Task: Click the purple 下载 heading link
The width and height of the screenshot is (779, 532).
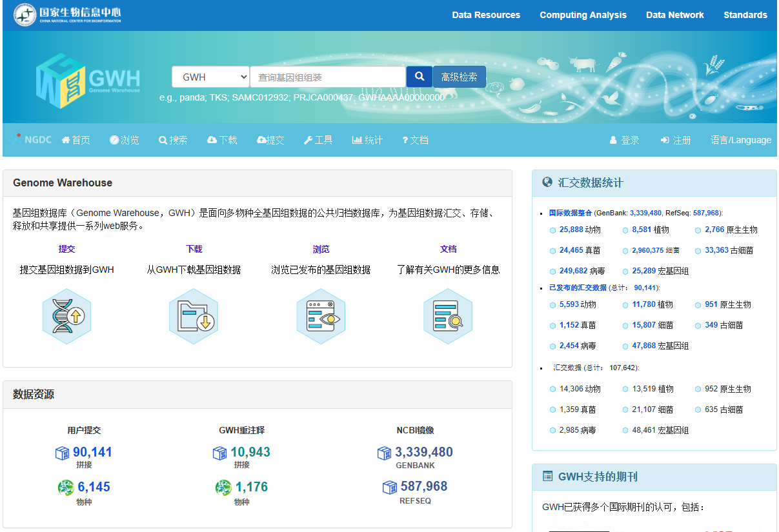Action: coord(194,249)
